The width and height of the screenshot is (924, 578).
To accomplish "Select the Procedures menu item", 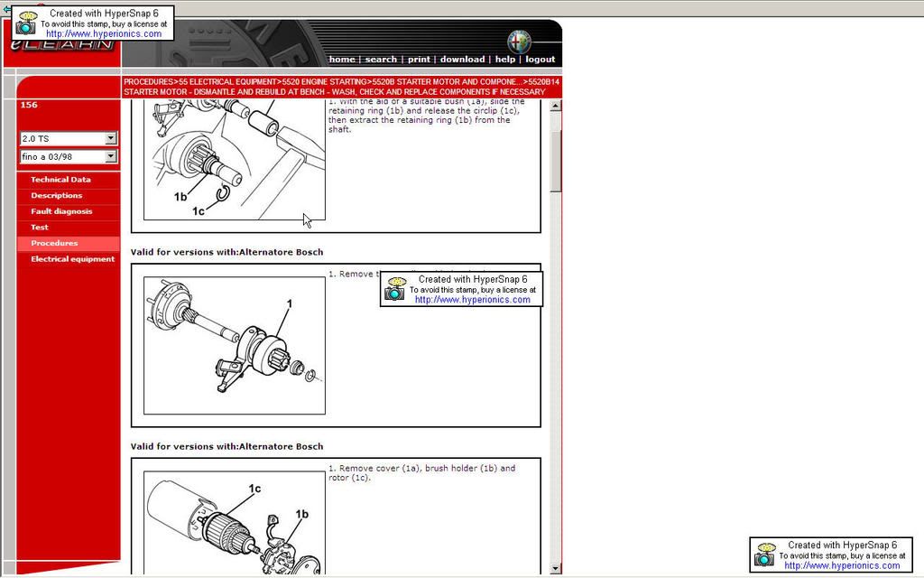I will click(69, 243).
